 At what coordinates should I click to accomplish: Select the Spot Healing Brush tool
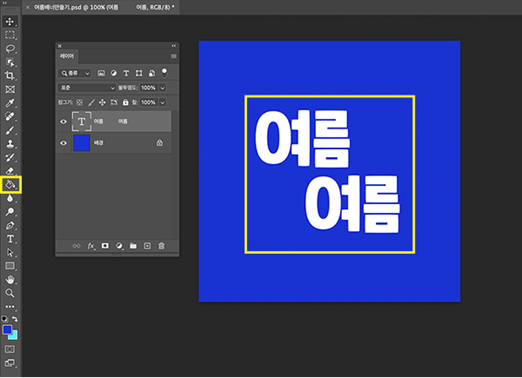[10, 117]
